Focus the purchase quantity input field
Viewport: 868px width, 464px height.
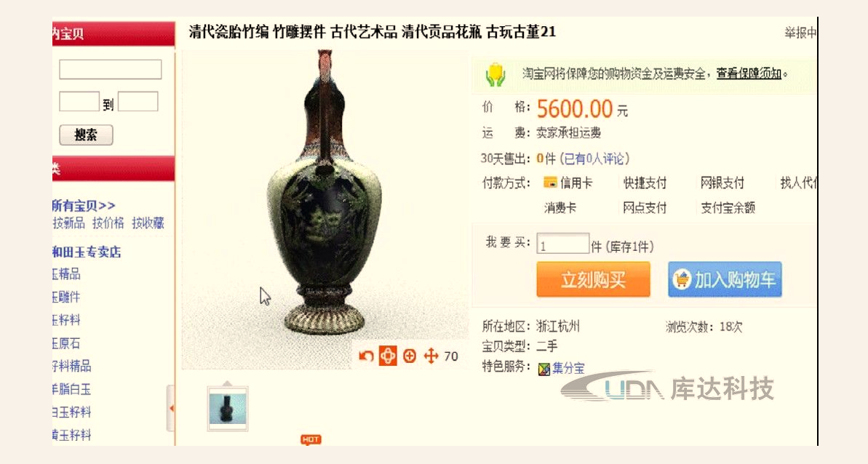(563, 244)
